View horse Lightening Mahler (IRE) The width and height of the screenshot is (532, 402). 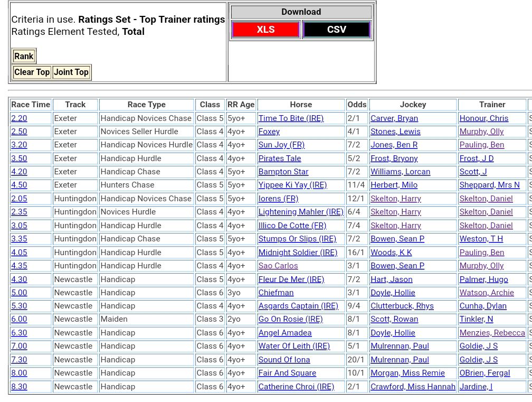pyautogui.click(x=301, y=212)
